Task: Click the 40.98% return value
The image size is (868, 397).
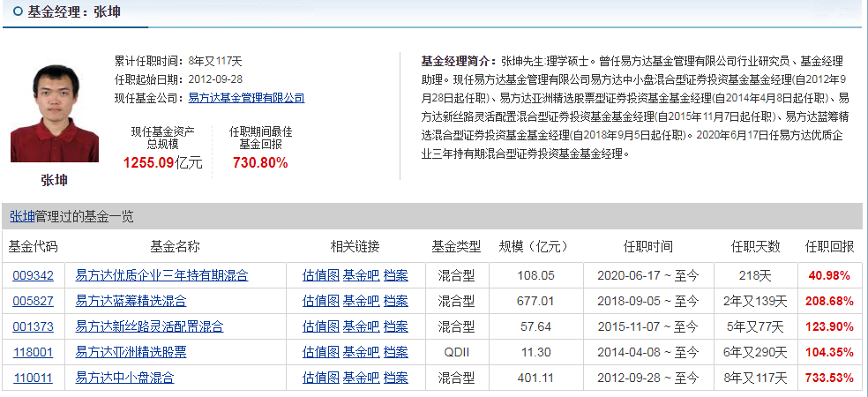Action: [x=829, y=275]
